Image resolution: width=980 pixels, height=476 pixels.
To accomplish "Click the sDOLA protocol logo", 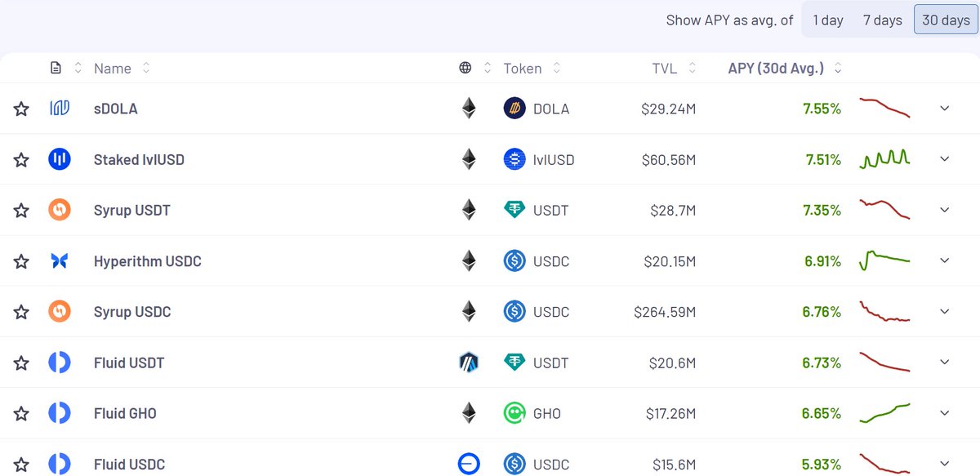I will coord(60,108).
